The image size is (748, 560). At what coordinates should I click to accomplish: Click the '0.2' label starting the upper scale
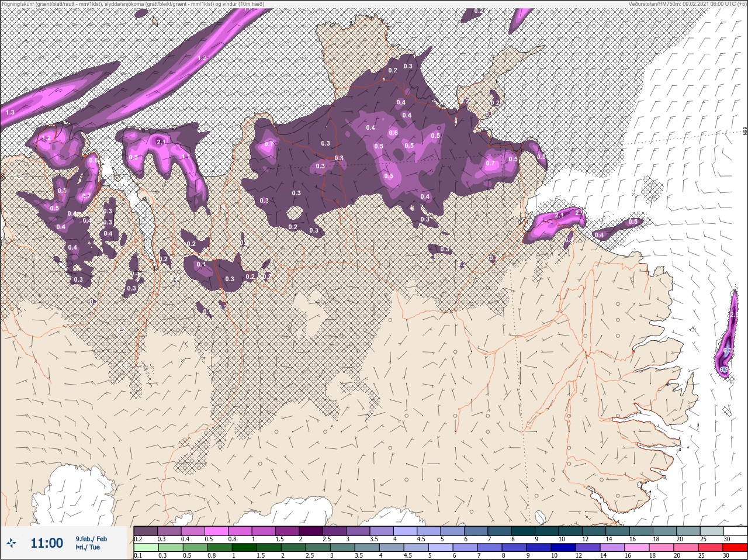point(138,539)
